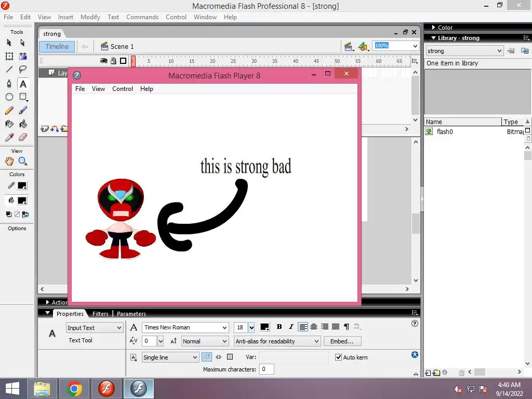Screen dimensions: 532x399
Task: Select the Subselection tool
Action: [22, 43]
